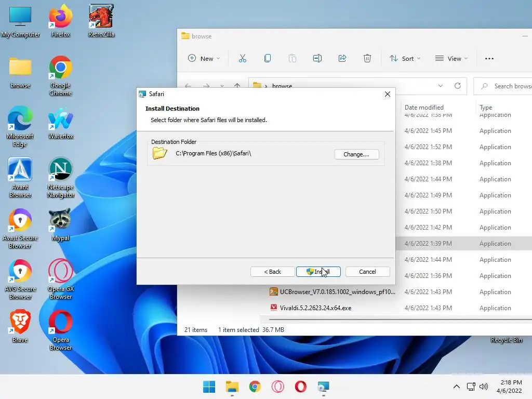Open the View dropdown in Explorer

click(x=451, y=58)
